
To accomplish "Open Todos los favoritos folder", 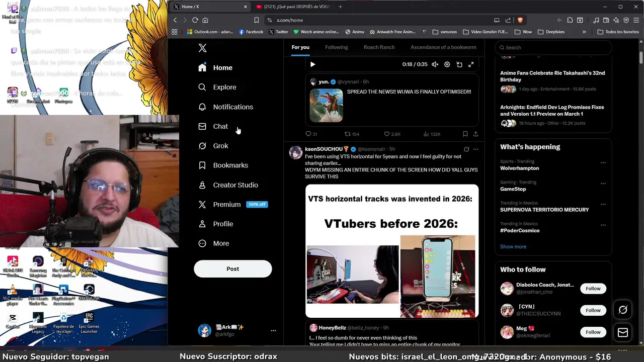I will (x=618, y=32).
